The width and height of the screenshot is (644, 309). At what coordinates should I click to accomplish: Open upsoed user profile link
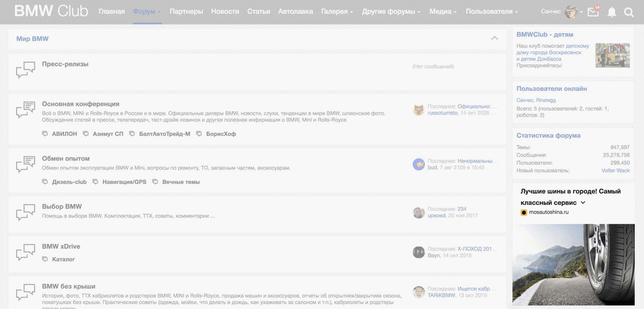coord(436,216)
